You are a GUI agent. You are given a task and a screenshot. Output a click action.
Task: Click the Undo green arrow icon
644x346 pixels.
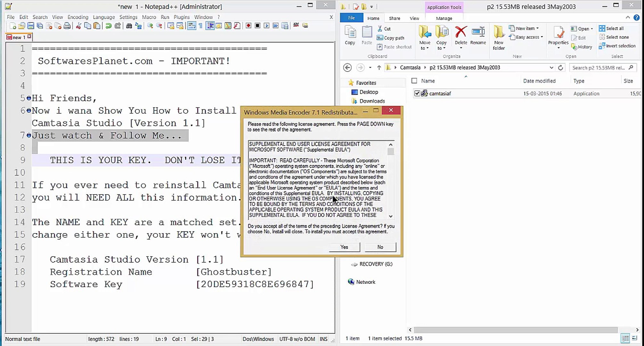(x=108, y=26)
